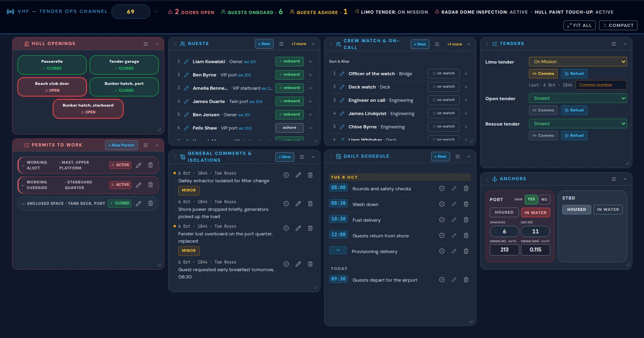This screenshot has height=338, width=644.
Task: Click Open tender Refuel button
Action: tap(574, 110)
